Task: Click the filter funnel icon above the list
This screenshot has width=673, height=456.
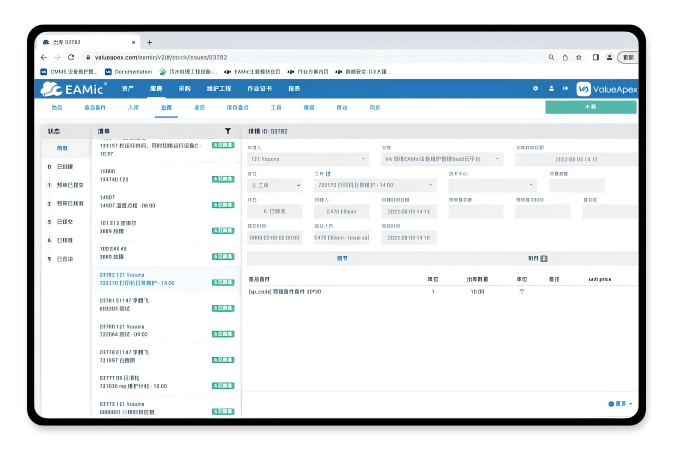Action: 228,131
